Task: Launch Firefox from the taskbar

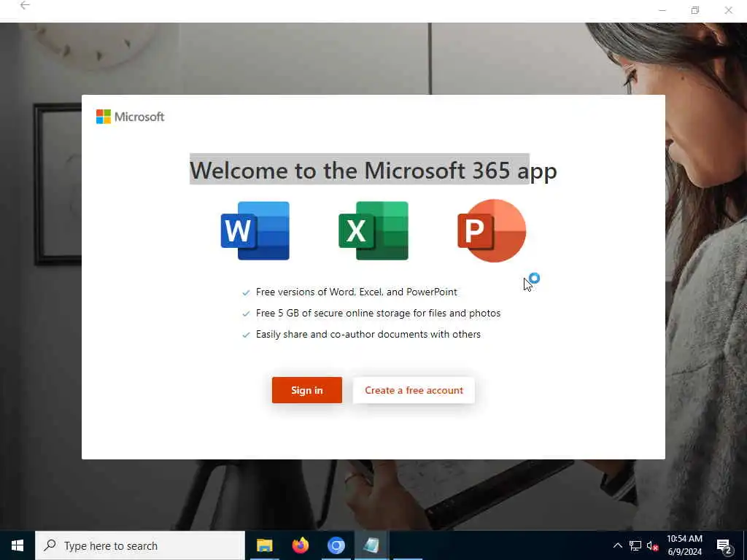Action: (300, 545)
